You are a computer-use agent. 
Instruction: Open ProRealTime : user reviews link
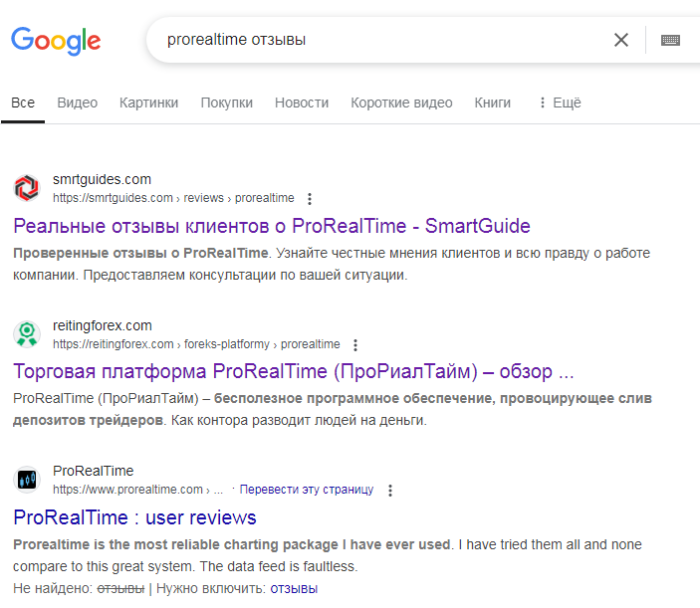tap(135, 517)
